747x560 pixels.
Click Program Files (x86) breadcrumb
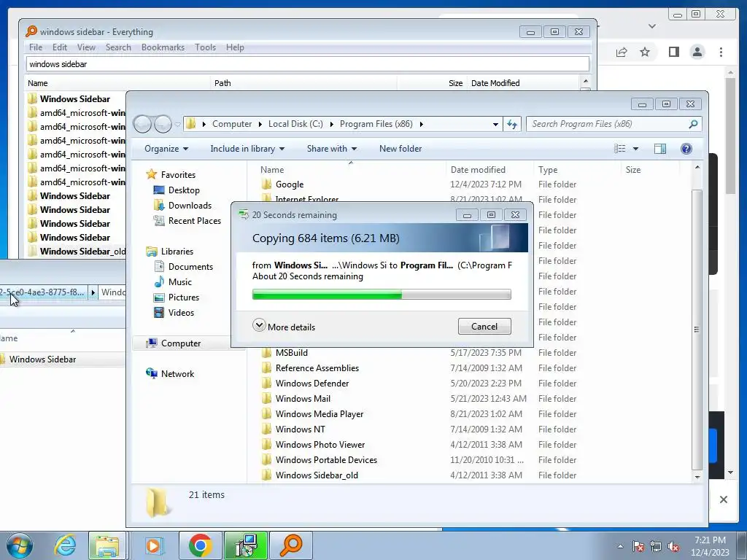pos(376,124)
